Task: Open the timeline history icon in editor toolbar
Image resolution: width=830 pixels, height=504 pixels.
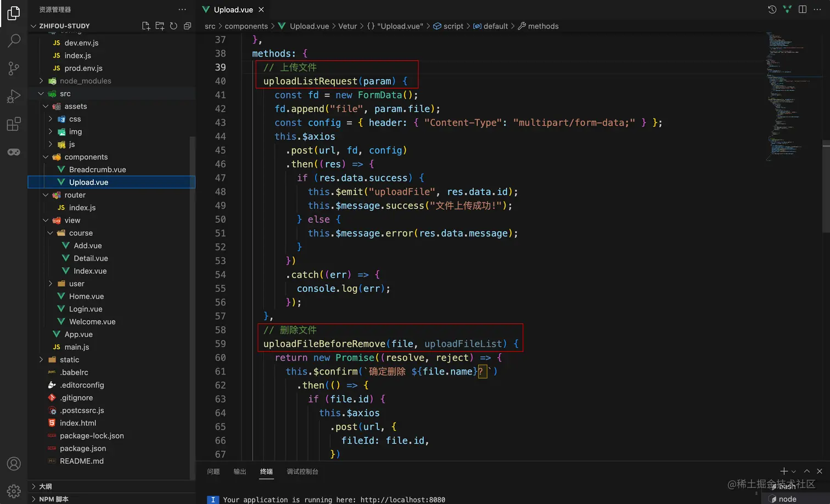Action: [x=772, y=9]
